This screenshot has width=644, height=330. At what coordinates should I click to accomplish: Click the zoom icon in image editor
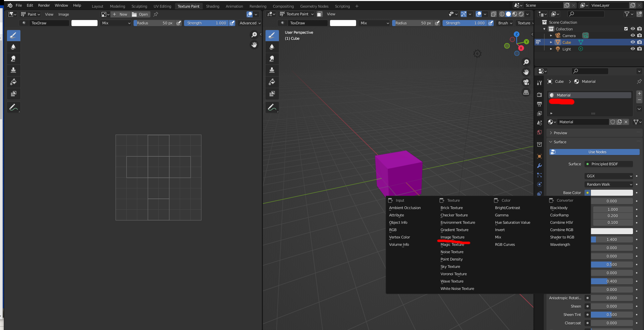254,35
